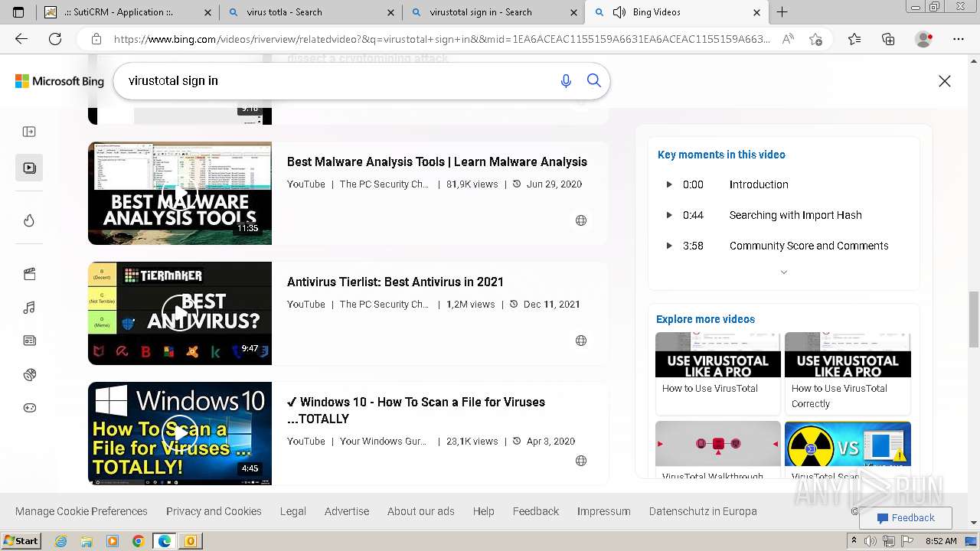Open Antivirus Tierlist: Best Antivirus in 2021 title

click(x=395, y=282)
